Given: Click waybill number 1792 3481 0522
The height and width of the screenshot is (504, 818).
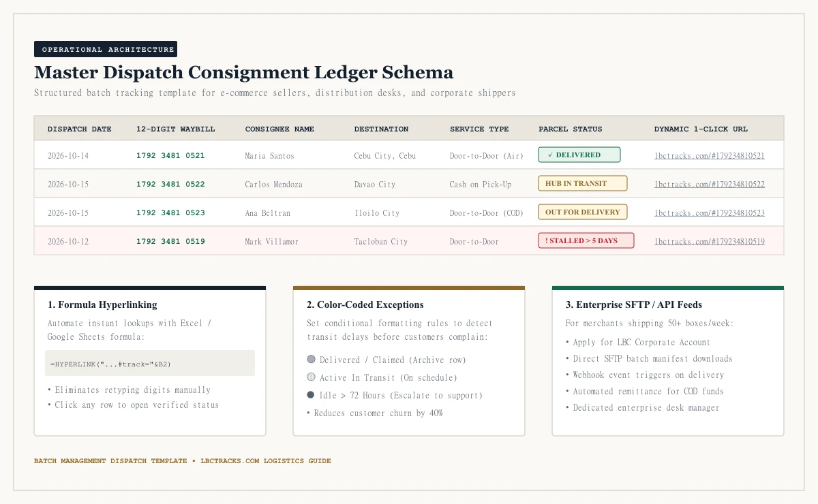Looking at the screenshot, I should pos(170,185).
